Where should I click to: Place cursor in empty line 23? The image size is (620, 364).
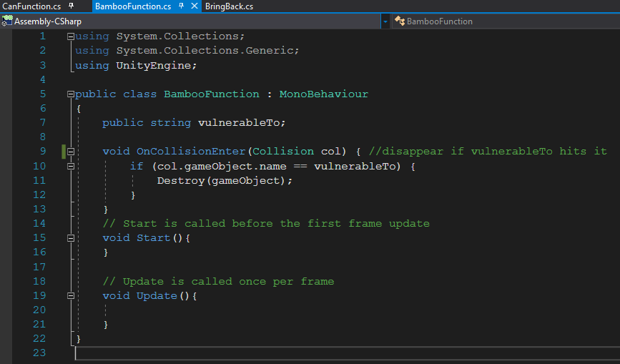pos(347,353)
